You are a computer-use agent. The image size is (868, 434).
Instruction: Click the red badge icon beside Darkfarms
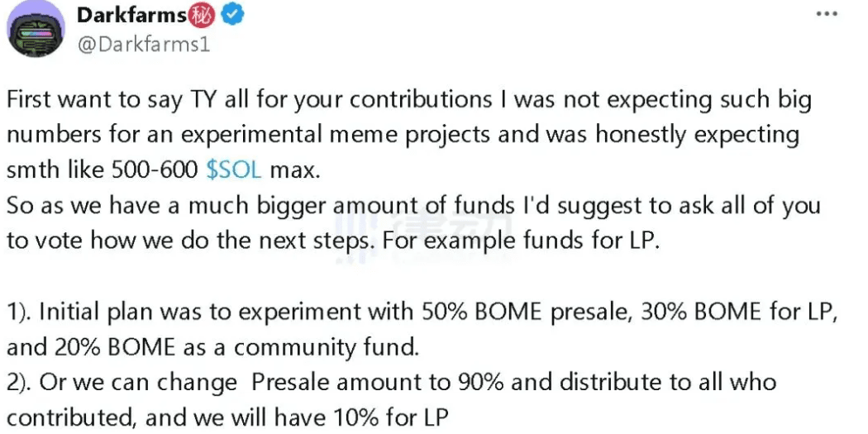point(201,15)
